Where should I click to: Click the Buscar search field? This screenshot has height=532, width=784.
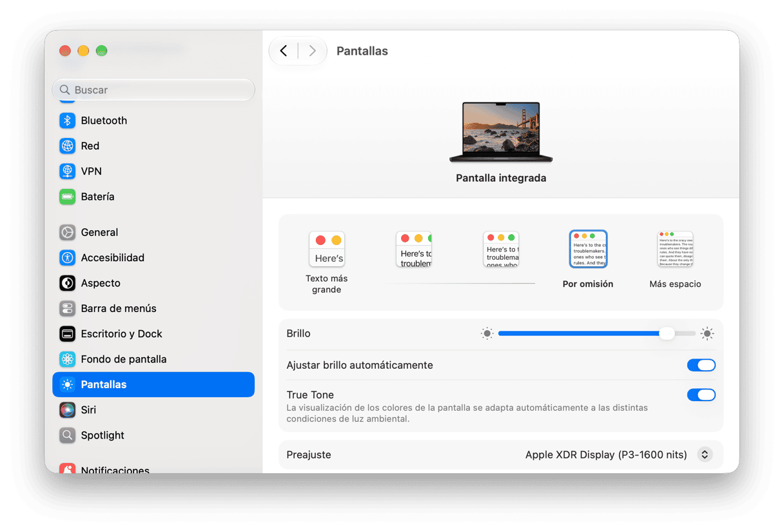click(x=153, y=90)
